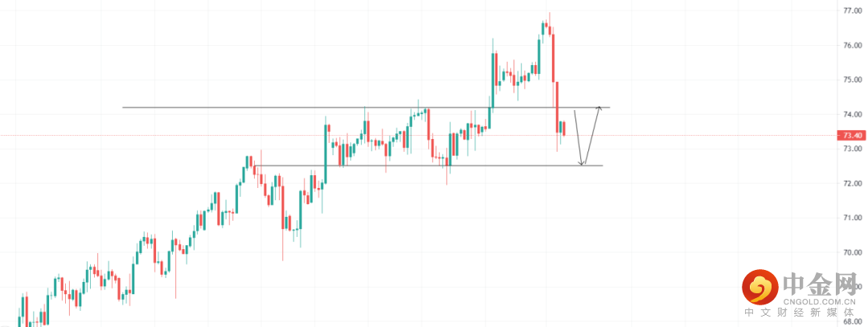Click the upward projection arrow tip
Screen dimensions: 868x327
click(x=598, y=107)
